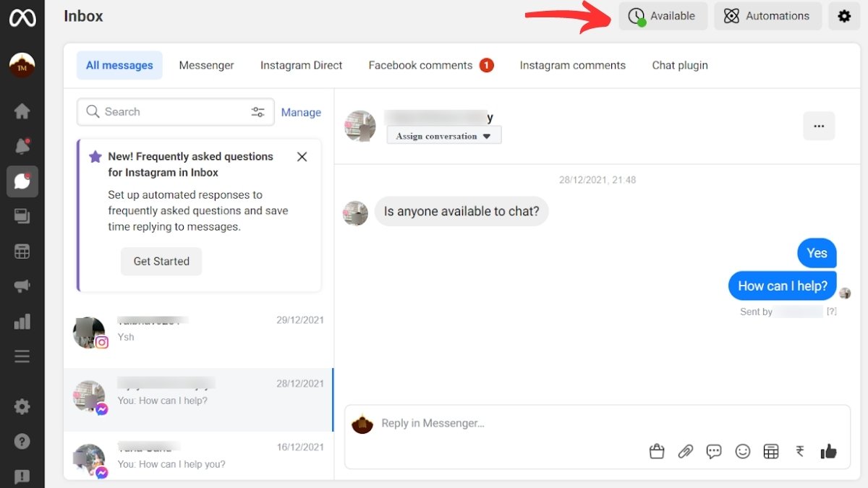This screenshot has height=488, width=868.
Task: Open the shopping bag product picker
Action: point(657,450)
